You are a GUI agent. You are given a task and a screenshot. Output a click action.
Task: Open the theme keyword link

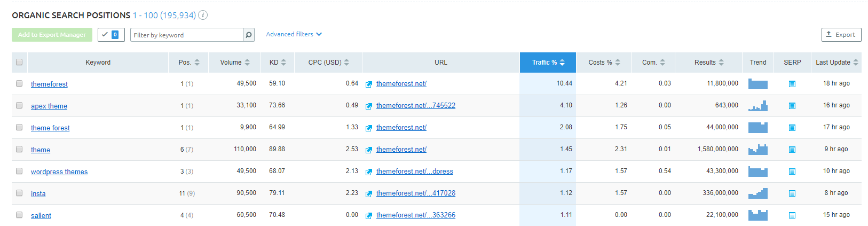pyautogui.click(x=41, y=150)
